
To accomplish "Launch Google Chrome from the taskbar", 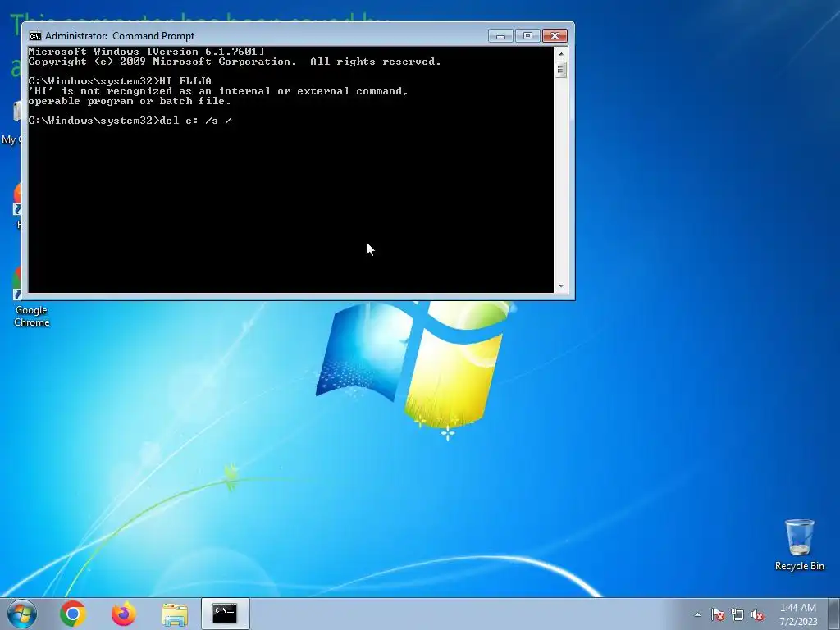I will pyautogui.click(x=73, y=614).
